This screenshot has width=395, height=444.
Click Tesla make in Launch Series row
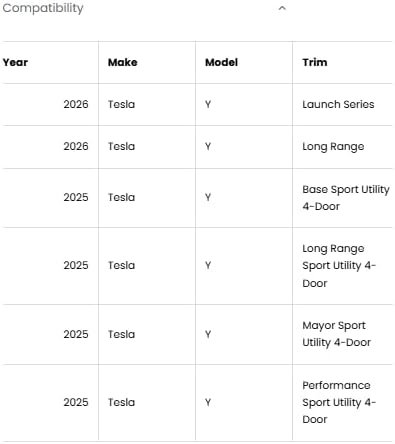pos(121,104)
